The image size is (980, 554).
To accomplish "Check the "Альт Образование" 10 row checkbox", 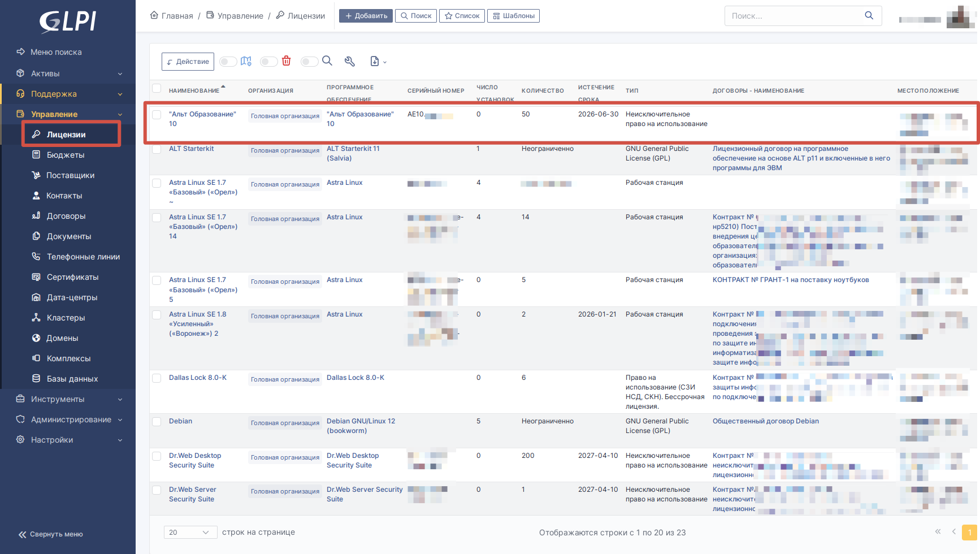I will click(x=157, y=115).
